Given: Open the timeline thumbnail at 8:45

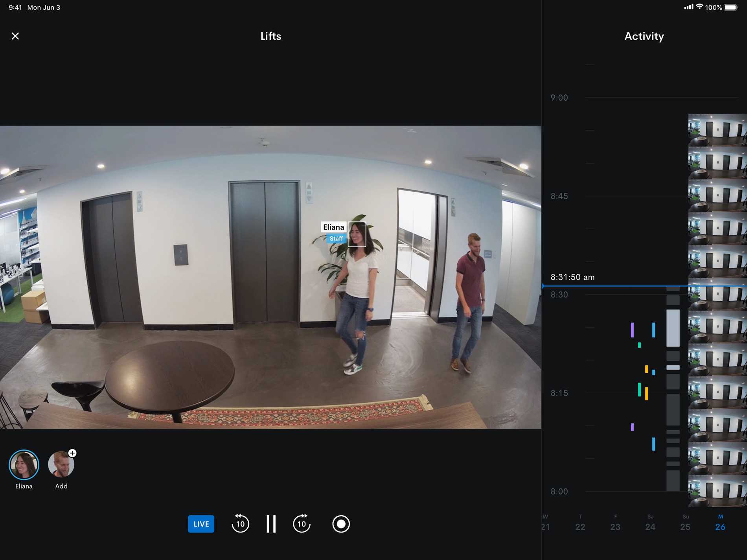Looking at the screenshot, I should tap(717, 196).
